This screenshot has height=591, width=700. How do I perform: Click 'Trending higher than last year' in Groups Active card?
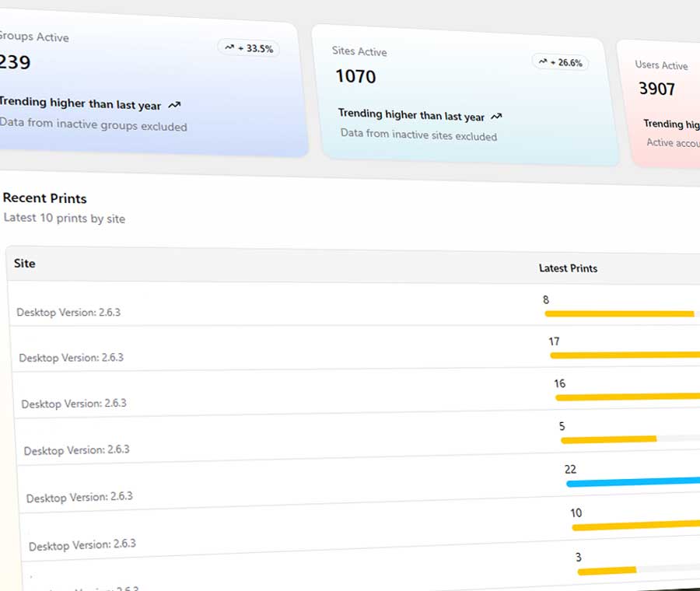pos(80,103)
